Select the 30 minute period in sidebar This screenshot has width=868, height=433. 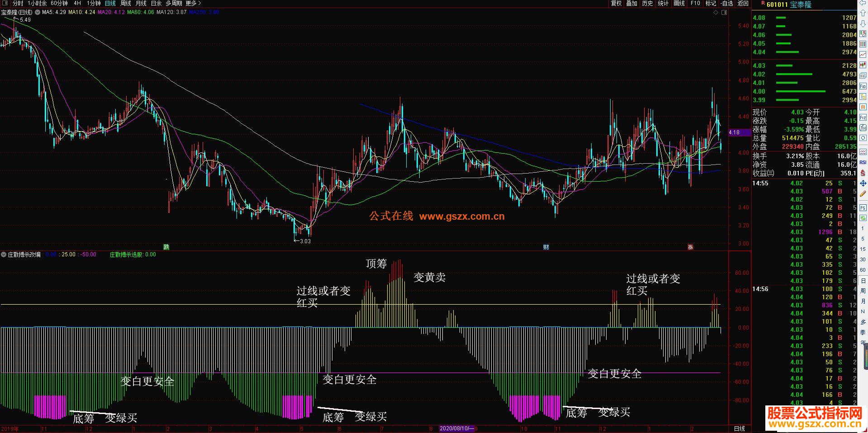coord(863,259)
